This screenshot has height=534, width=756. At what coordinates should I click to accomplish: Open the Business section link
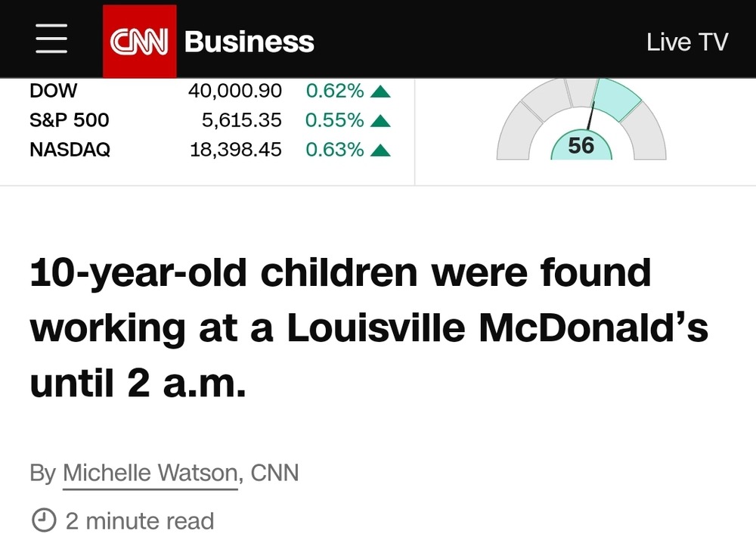point(249,42)
